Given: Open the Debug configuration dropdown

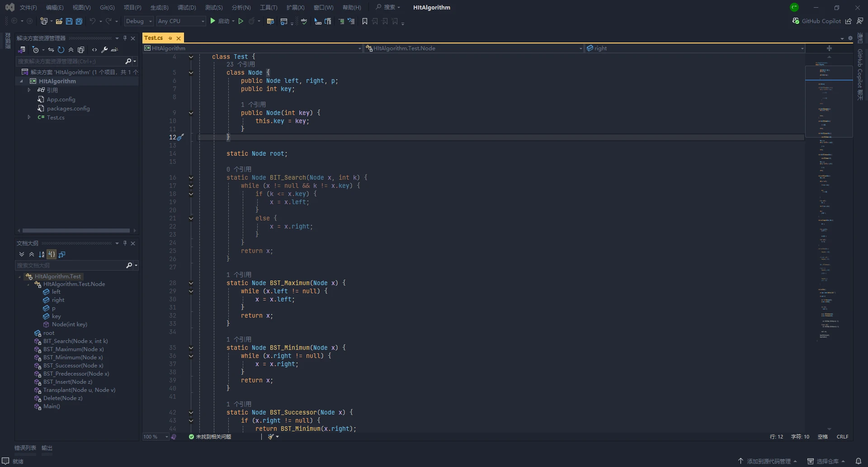Looking at the screenshot, I should (x=138, y=21).
